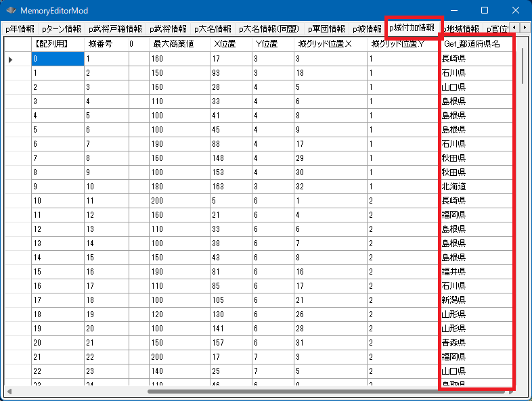Open the pターン情報 tab

coord(61,29)
